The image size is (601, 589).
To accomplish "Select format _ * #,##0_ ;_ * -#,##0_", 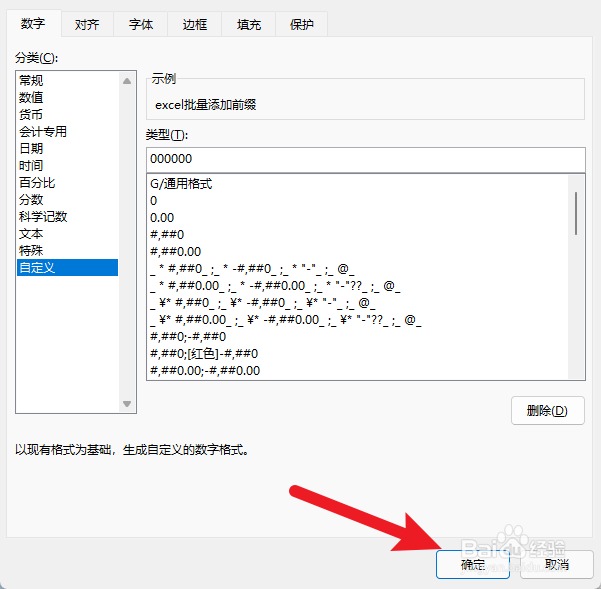I will coord(358,269).
